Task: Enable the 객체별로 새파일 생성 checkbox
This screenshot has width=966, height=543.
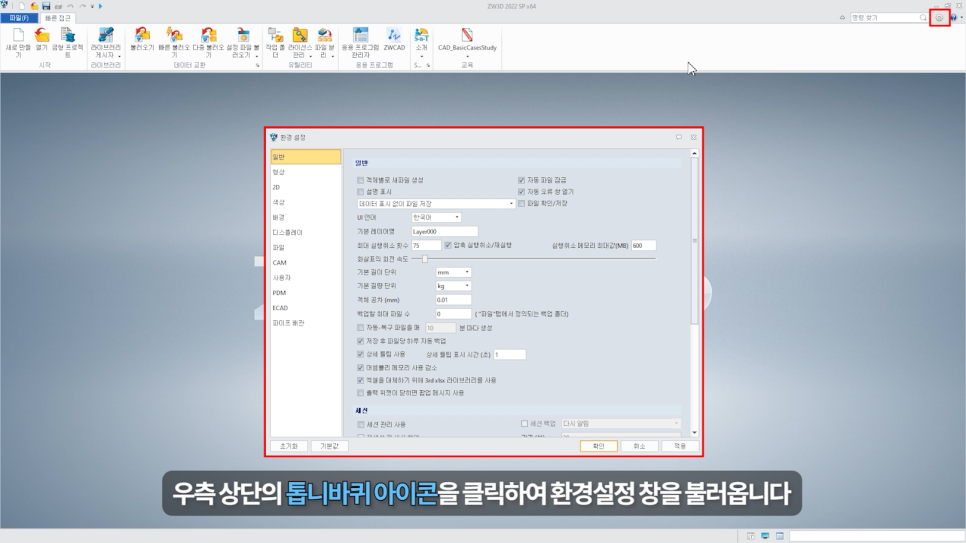Action: [360, 180]
